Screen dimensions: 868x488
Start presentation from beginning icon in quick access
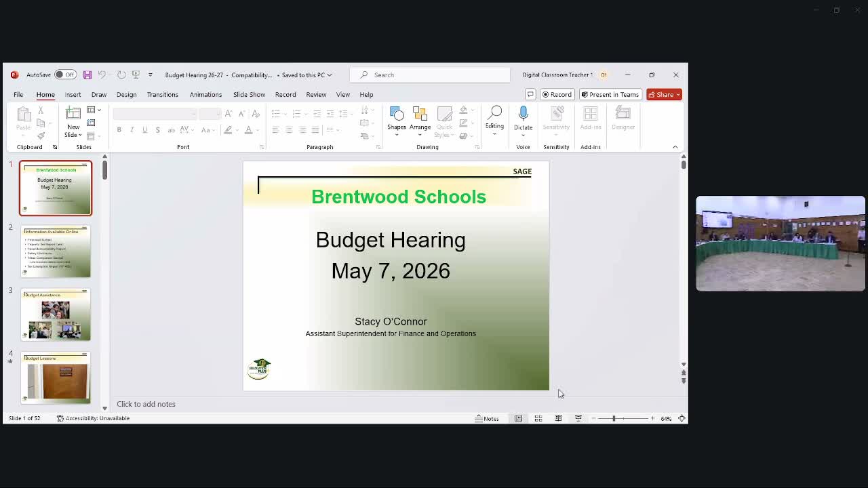coord(136,75)
